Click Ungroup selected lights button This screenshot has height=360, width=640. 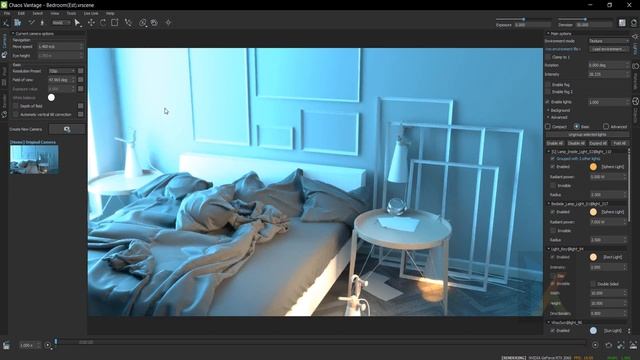click(587, 135)
